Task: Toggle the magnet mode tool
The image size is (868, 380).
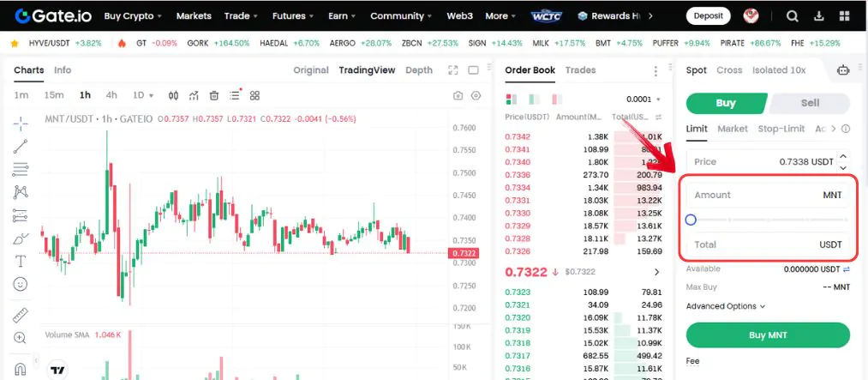Action: pyautogui.click(x=21, y=368)
